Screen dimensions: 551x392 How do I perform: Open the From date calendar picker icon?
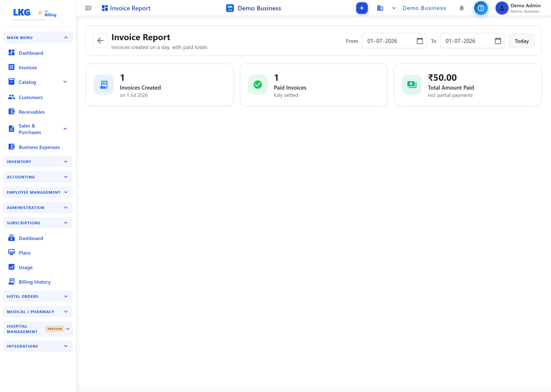pyautogui.click(x=420, y=41)
